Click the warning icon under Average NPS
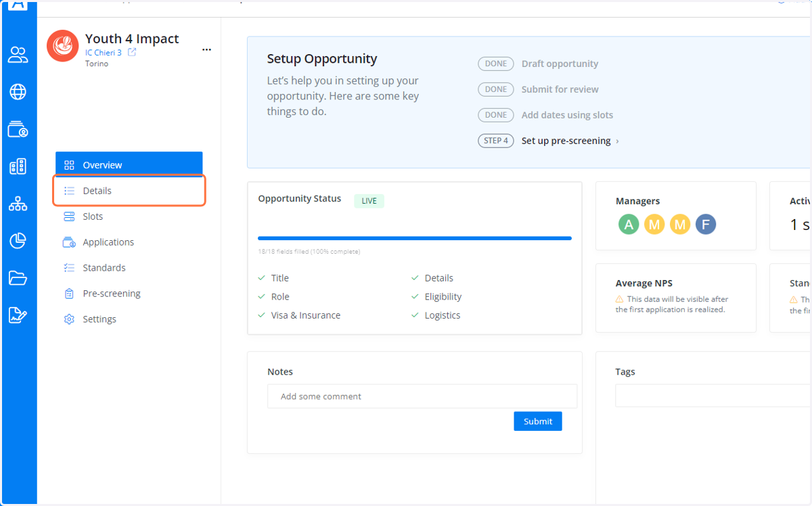The height and width of the screenshot is (506, 812). pos(620,299)
